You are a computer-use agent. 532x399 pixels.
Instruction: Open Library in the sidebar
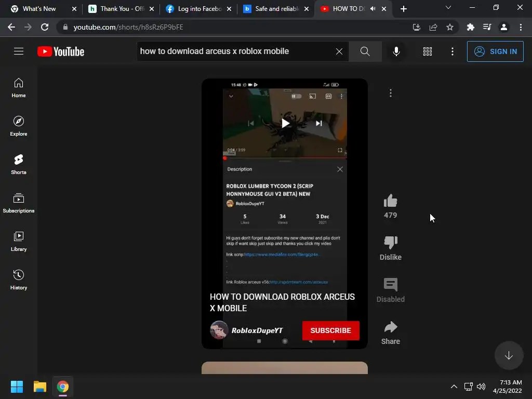point(19,241)
